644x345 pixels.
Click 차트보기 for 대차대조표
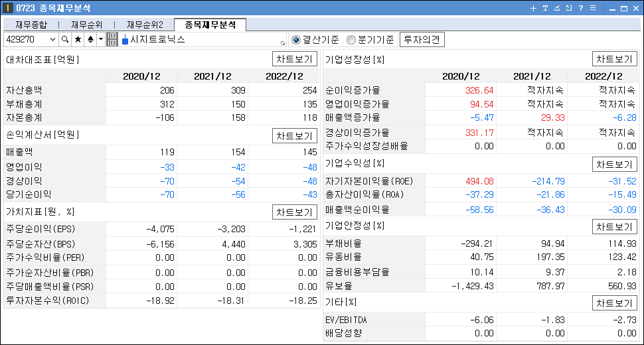[295, 59]
